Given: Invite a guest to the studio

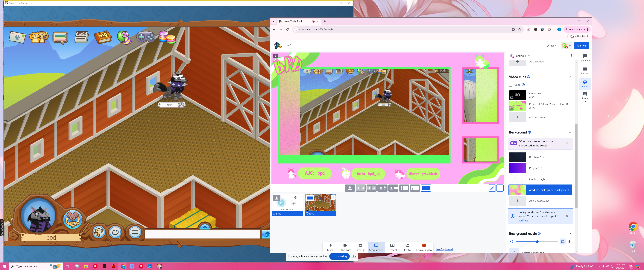Looking at the screenshot, I should click(x=407, y=247).
